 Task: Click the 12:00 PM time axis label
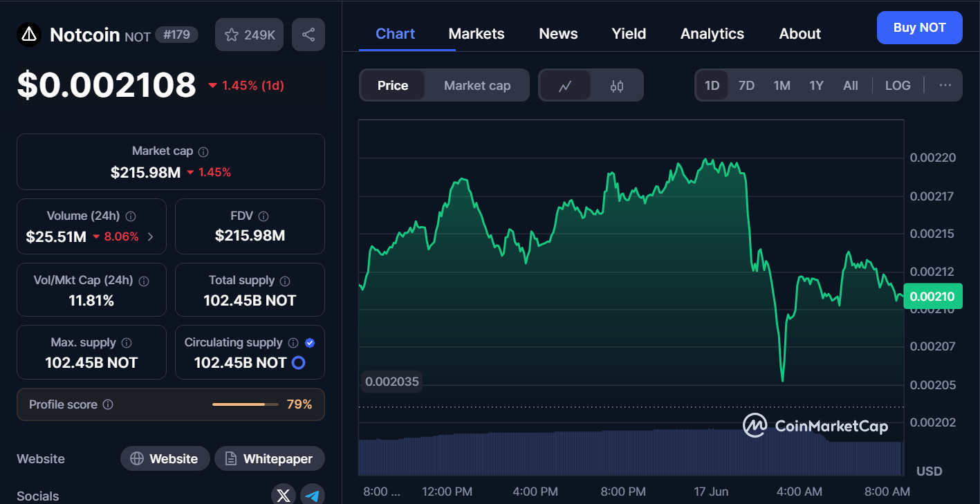click(447, 492)
